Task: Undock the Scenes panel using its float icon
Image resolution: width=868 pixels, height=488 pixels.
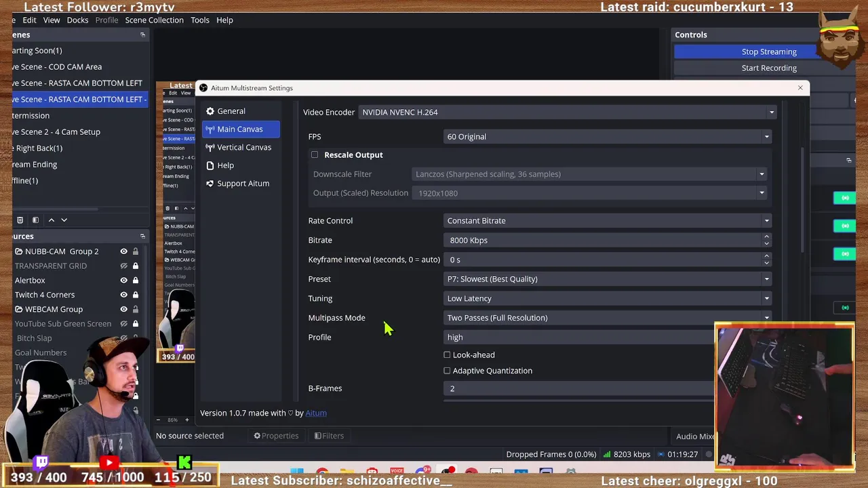Action: 142,35
